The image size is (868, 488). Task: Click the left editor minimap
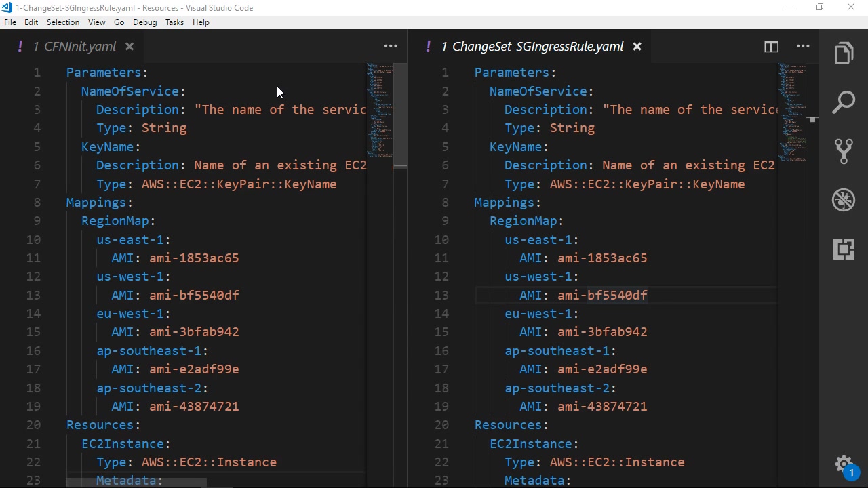[x=380, y=108]
